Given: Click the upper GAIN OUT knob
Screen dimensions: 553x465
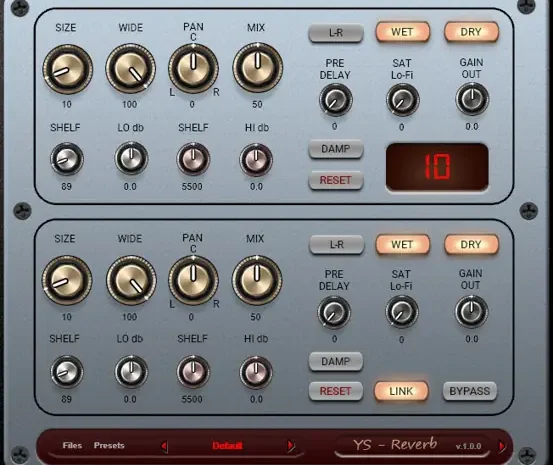Looking at the screenshot, I should point(472,99).
